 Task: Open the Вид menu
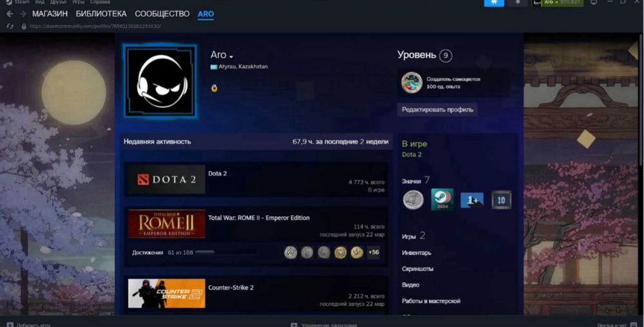tap(40, 2)
